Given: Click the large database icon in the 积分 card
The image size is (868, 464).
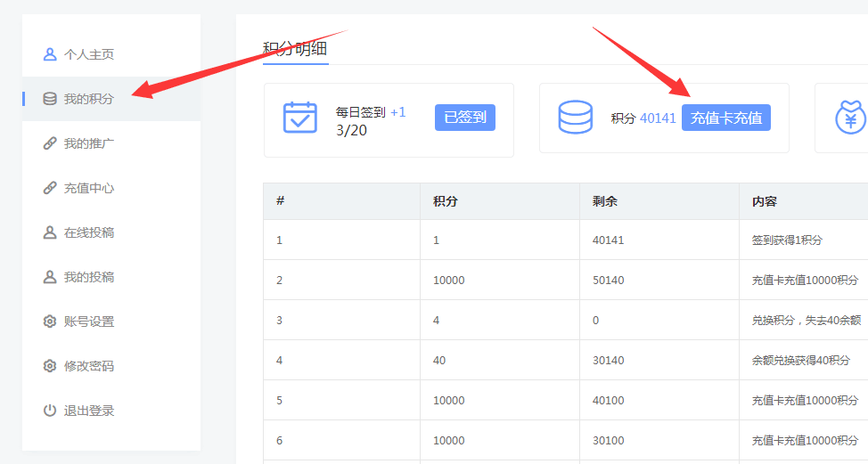Looking at the screenshot, I should coord(575,118).
